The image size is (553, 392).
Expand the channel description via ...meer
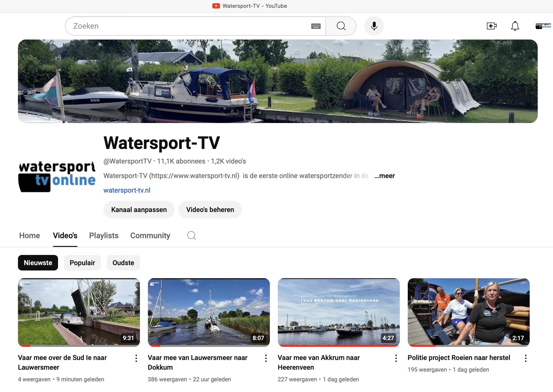pos(385,176)
